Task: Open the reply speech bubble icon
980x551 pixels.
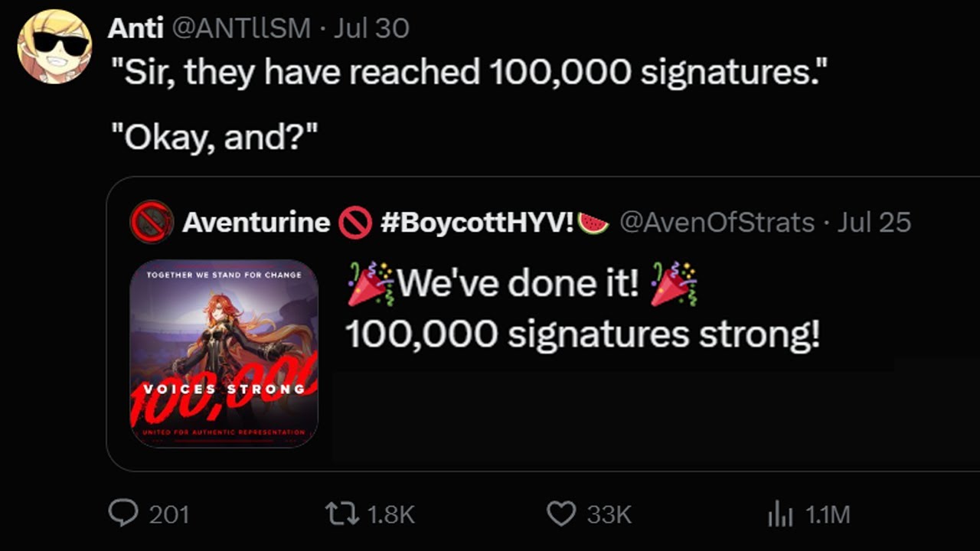Action: pos(123,514)
